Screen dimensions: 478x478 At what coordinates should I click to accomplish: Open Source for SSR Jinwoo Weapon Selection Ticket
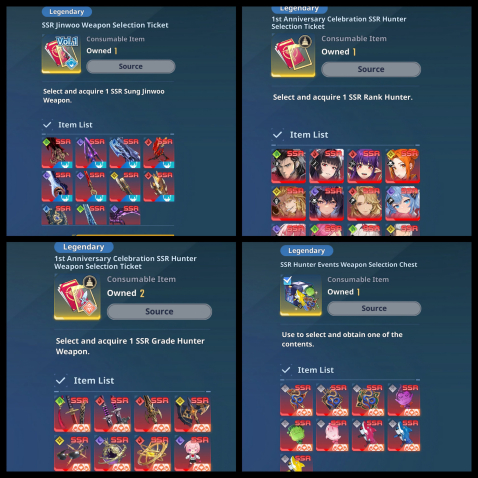tap(131, 66)
